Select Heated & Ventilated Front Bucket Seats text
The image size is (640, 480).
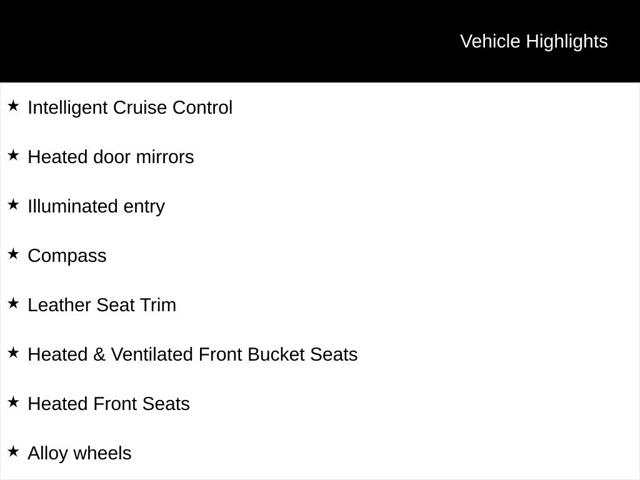(192, 355)
